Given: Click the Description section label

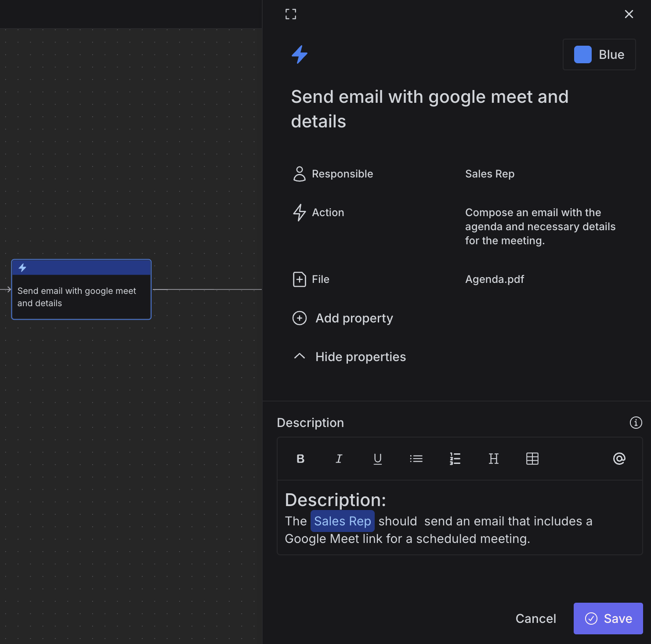Looking at the screenshot, I should [311, 423].
